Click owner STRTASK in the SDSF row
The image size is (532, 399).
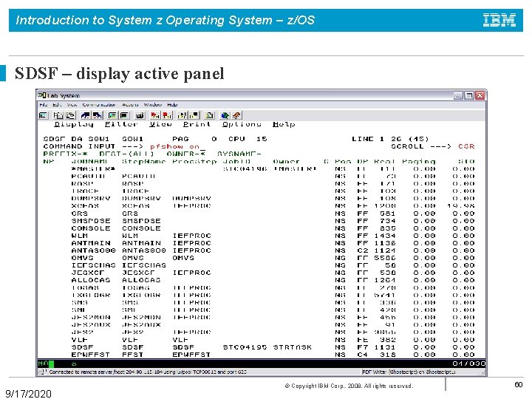[293, 347]
